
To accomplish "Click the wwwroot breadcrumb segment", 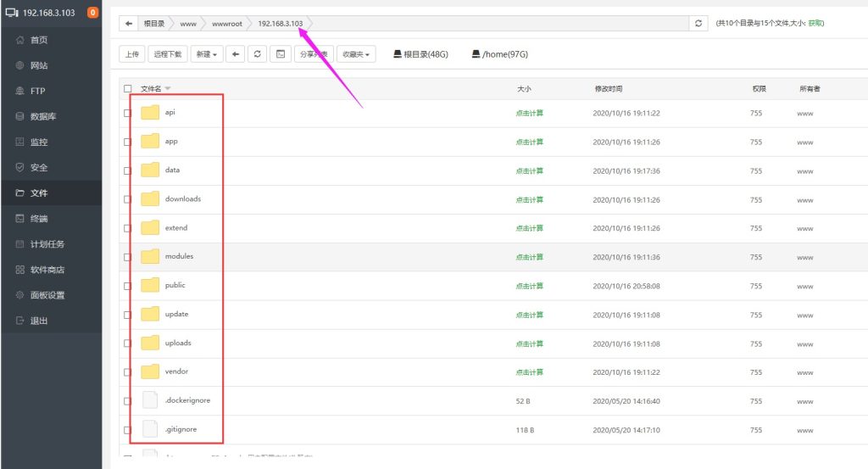I will (225, 24).
